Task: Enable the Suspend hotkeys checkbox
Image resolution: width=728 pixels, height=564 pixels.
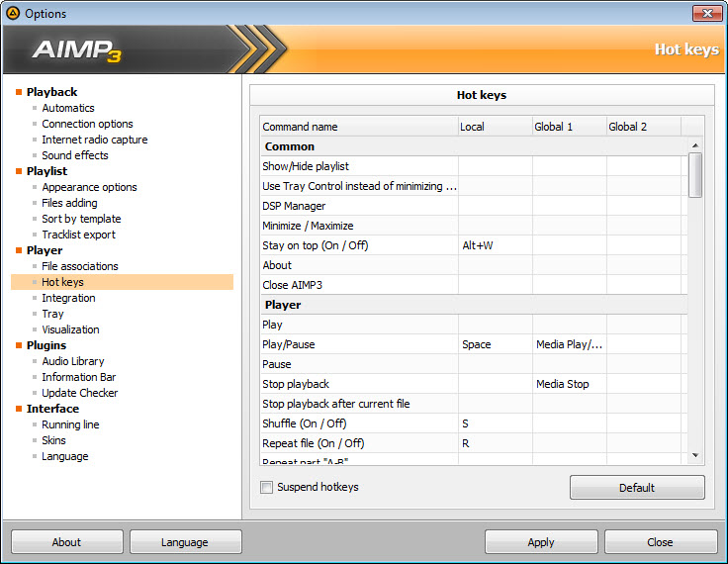Action: [x=266, y=488]
